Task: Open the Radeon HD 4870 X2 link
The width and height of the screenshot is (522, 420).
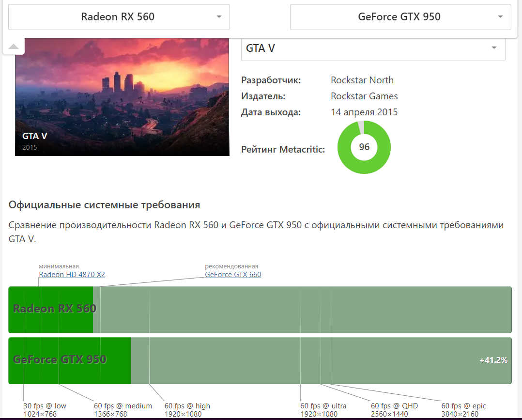Action: [72, 275]
